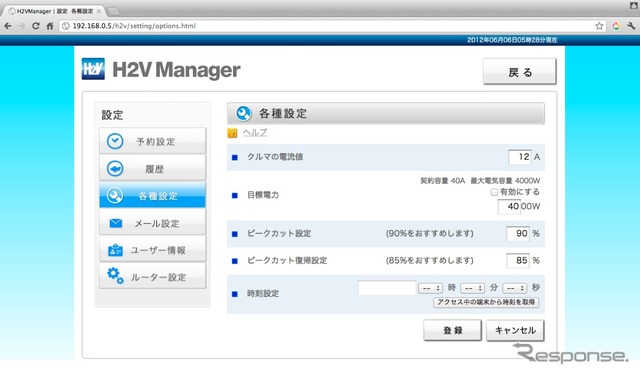
Task: Open the 時 hour dropdown
Action: 430,288
